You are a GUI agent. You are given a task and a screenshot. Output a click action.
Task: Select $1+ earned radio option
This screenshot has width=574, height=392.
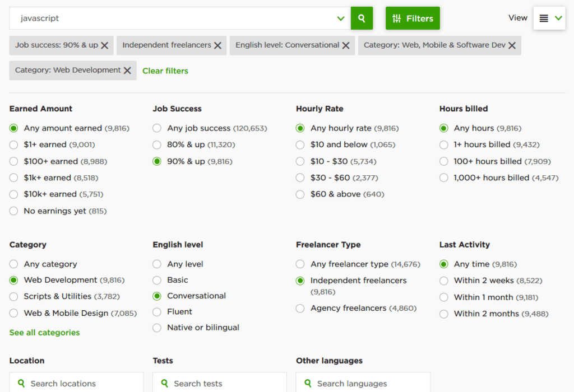[x=13, y=145]
